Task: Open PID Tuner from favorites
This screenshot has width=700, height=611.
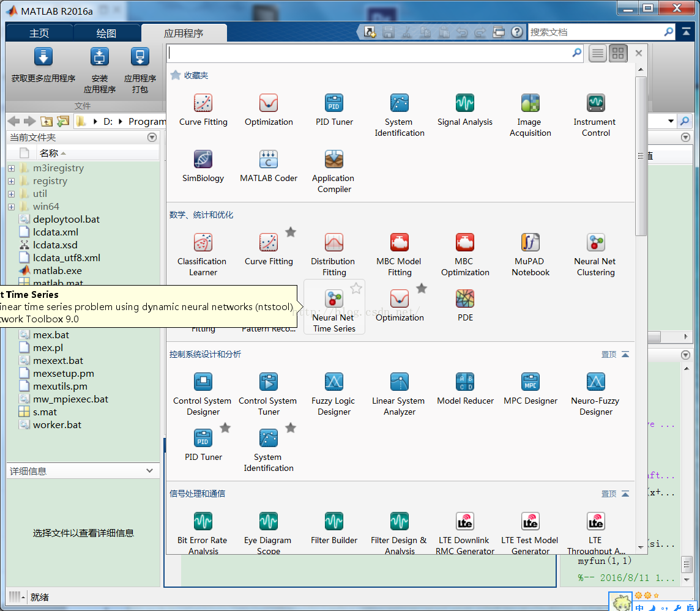Action: pos(334,110)
